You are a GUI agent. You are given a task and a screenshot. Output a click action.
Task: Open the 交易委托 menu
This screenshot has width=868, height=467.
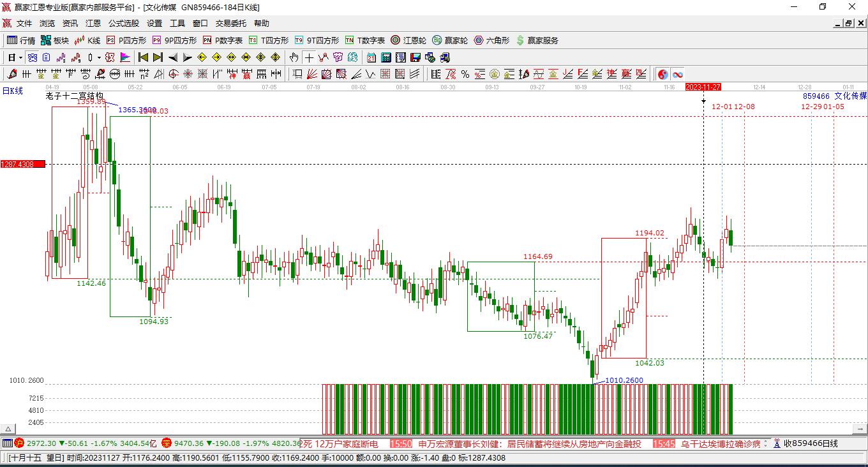(x=230, y=23)
